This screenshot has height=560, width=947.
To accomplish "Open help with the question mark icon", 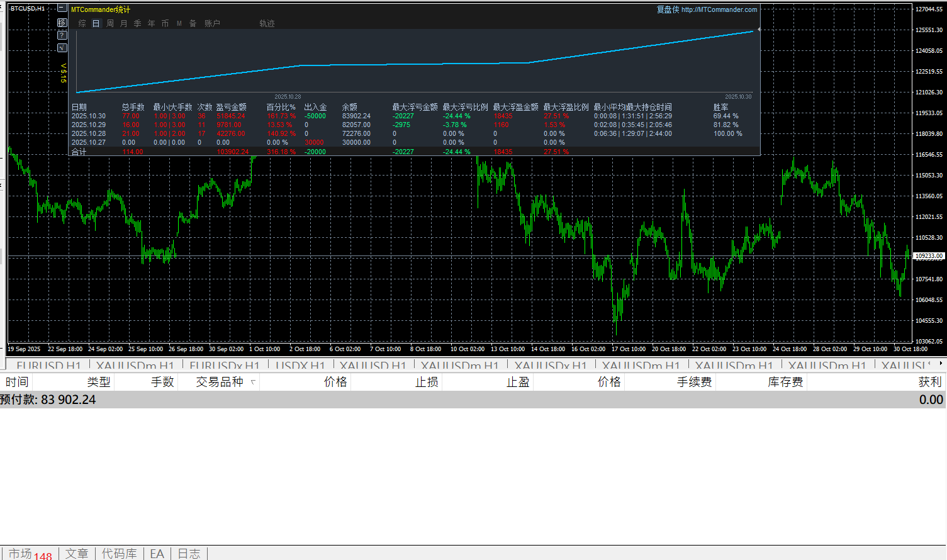I will tap(62, 35).
